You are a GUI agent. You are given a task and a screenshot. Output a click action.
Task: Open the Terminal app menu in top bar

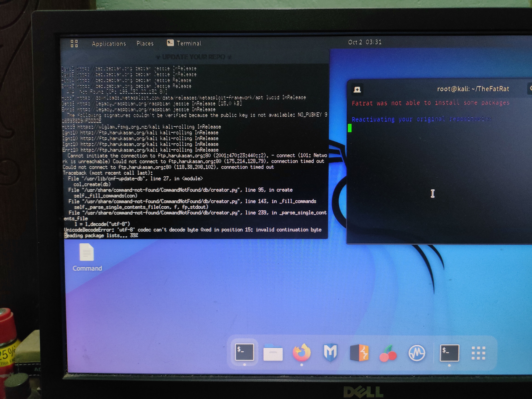[184, 43]
